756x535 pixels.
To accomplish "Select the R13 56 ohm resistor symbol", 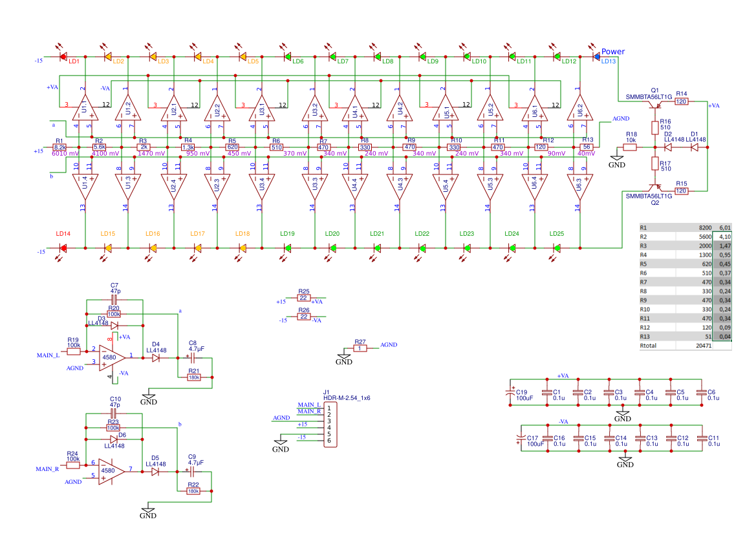I will click(x=587, y=147).
